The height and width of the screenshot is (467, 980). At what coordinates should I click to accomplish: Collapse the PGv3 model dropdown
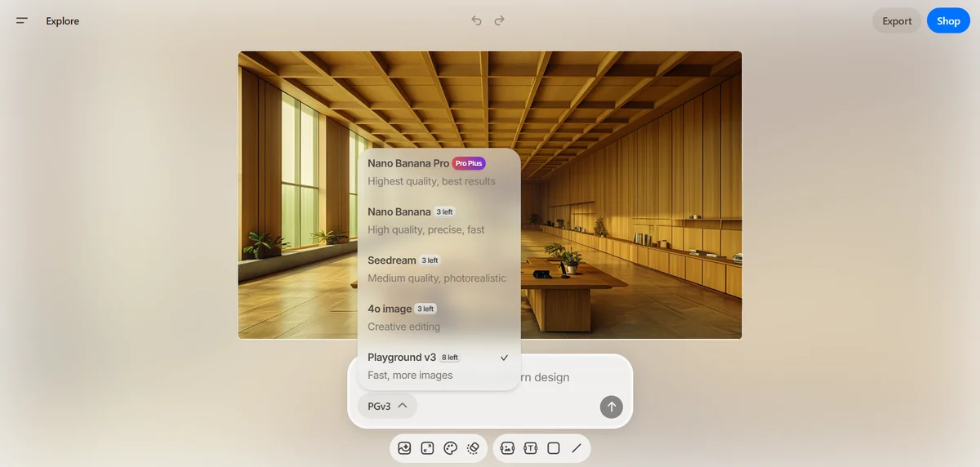(387, 406)
